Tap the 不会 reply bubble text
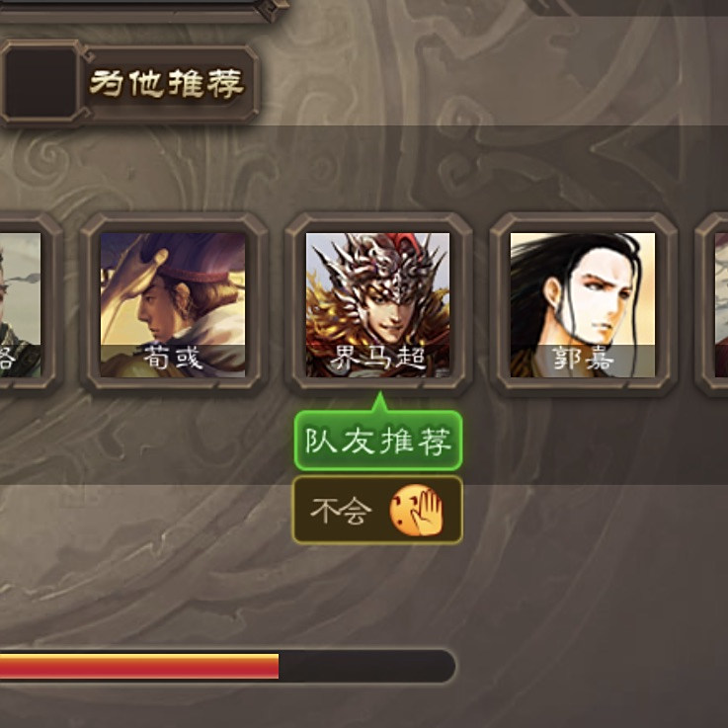 [x=341, y=511]
